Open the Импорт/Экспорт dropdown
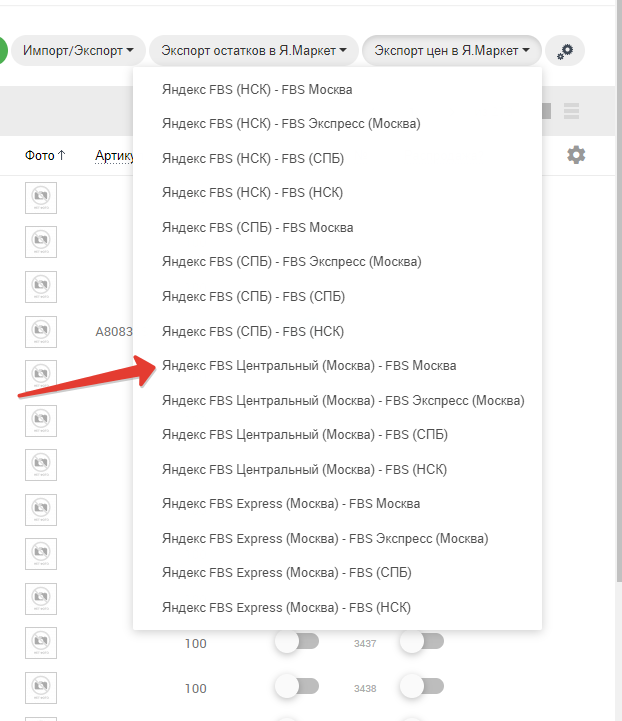This screenshot has height=721, width=622. coord(78,50)
